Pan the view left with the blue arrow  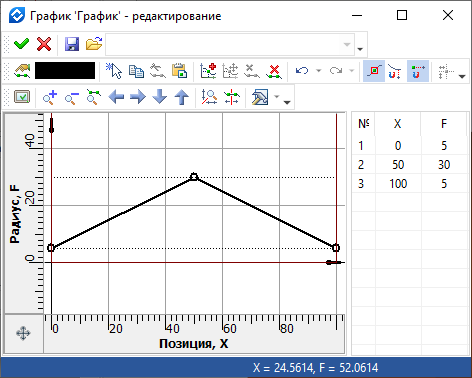pyautogui.click(x=116, y=97)
